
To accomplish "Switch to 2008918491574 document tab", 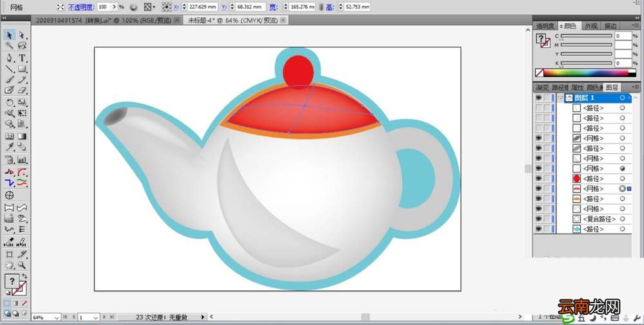I will click(104, 20).
